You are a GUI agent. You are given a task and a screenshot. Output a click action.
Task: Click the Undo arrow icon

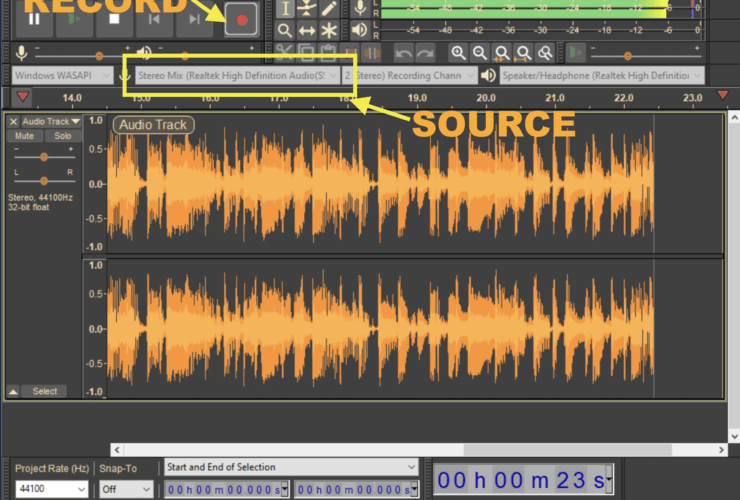pyautogui.click(x=403, y=53)
